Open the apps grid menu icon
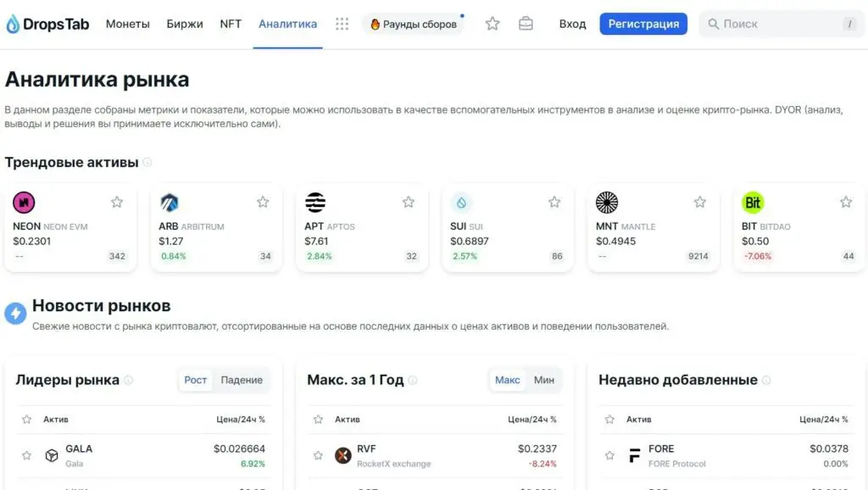The height and width of the screenshot is (490, 868). coord(342,24)
